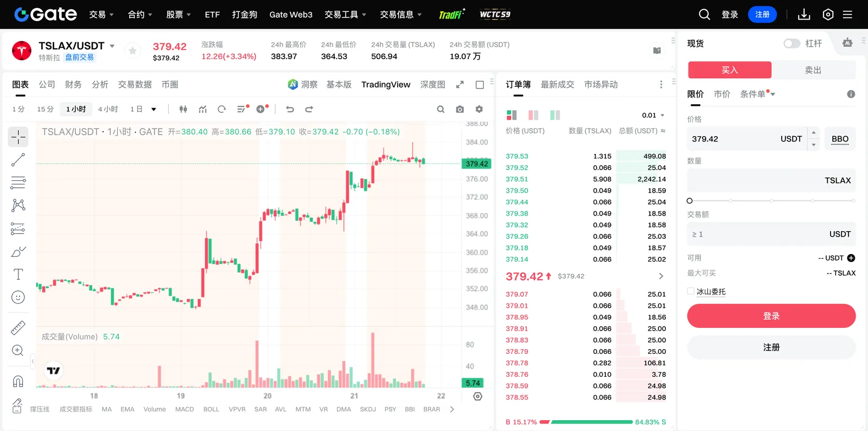The image size is (868, 431).
Task: Switch to the 市价 order tab
Action: (722, 94)
